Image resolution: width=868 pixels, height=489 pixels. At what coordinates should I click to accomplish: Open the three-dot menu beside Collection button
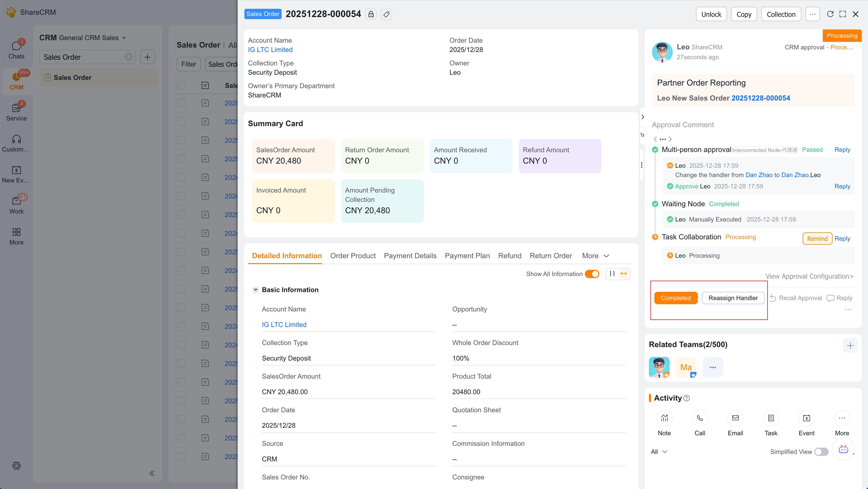[813, 14]
